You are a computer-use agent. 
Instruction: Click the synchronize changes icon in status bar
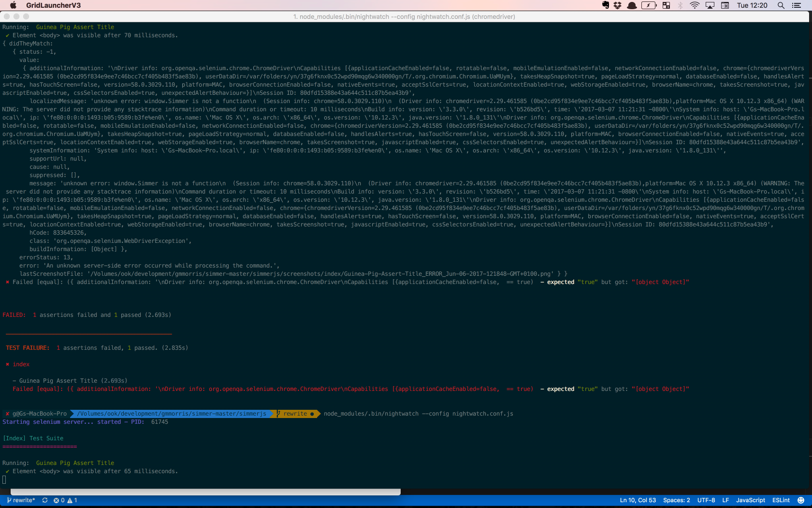tap(45, 500)
